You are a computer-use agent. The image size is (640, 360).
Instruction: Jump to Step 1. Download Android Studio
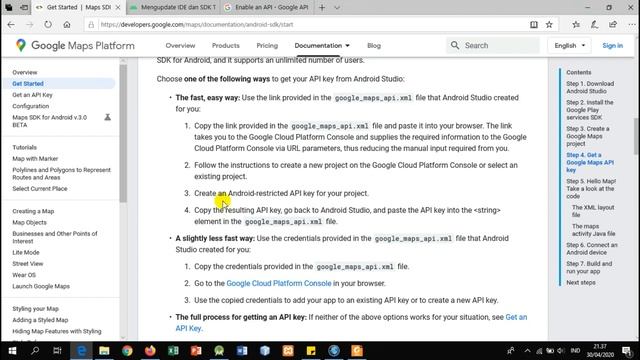coord(590,87)
